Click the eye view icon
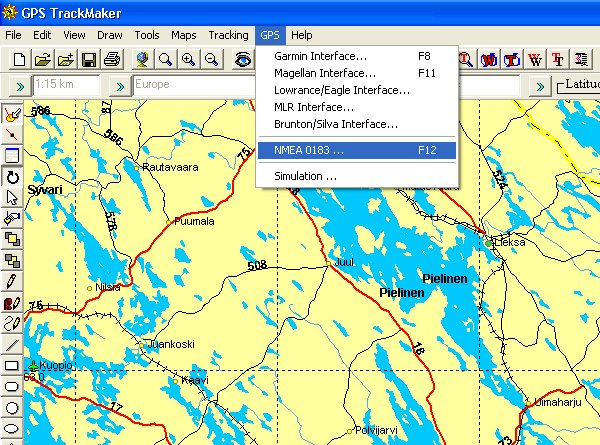Screen dimensions: 600x445 (243, 60)
